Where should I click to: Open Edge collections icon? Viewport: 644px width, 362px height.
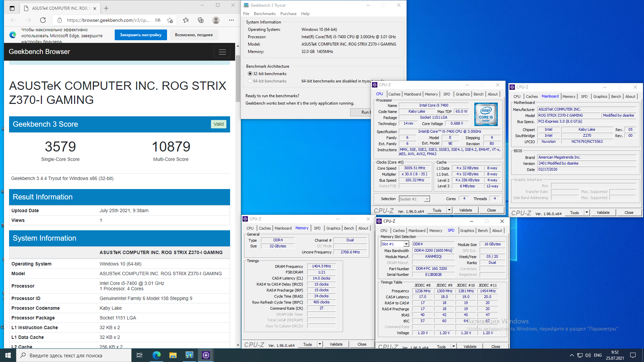(201, 20)
